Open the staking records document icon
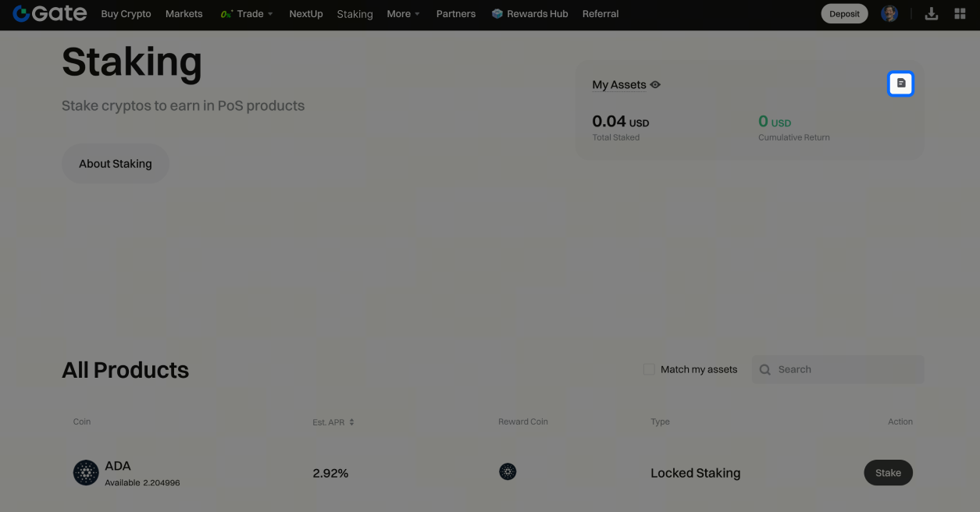Image resolution: width=980 pixels, height=512 pixels. tap(900, 84)
